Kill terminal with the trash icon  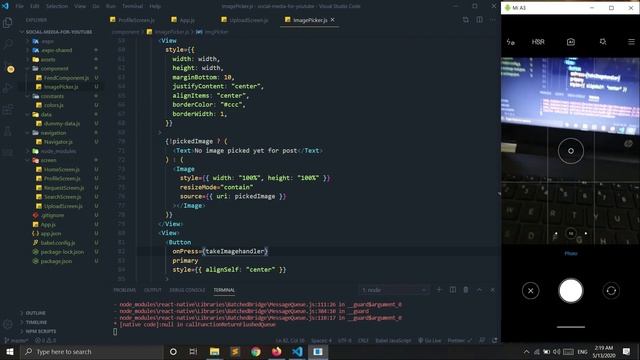(466, 290)
